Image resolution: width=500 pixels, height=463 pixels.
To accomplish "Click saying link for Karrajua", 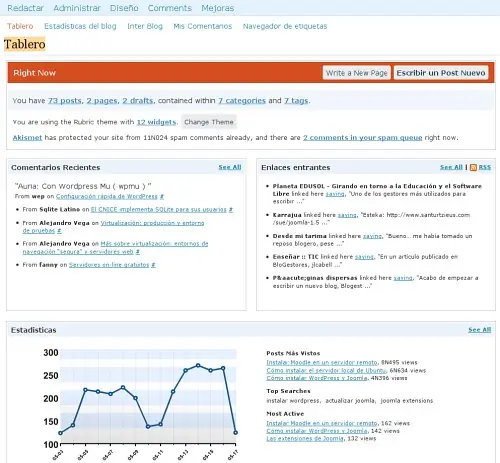I will pyautogui.click(x=347, y=215).
